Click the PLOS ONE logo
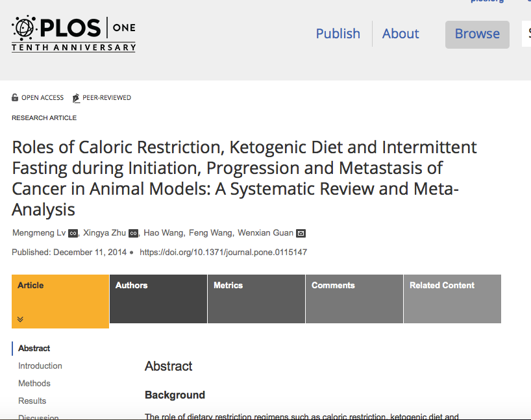Screen dimensions: 531x420 73,32
